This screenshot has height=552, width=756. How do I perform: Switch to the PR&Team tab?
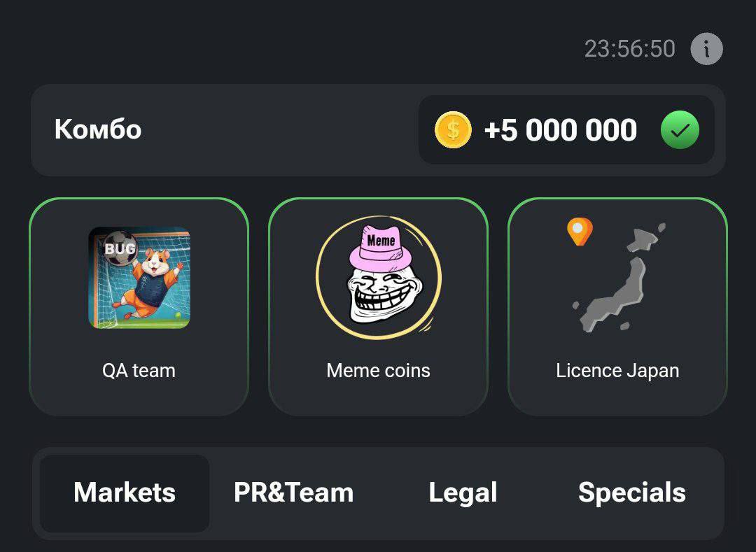coord(293,493)
